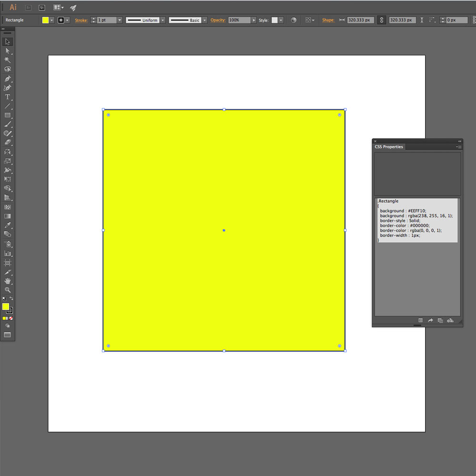Screen dimensions: 476x476
Task: Select the Pen tool
Action: click(8, 79)
